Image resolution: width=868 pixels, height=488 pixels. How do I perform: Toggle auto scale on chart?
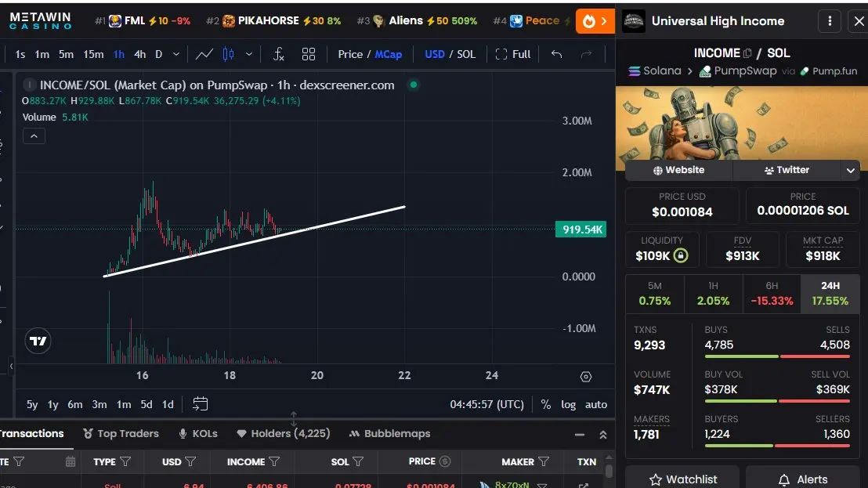pos(596,404)
